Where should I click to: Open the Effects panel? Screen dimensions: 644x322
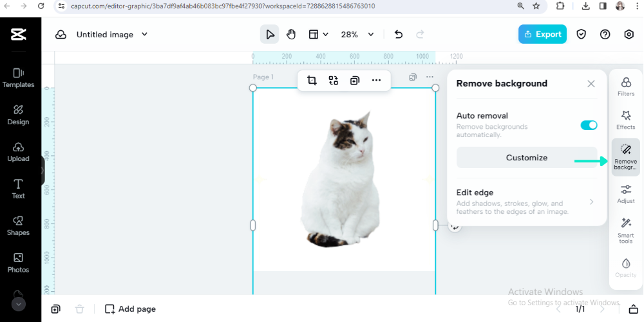click(625, 120)
